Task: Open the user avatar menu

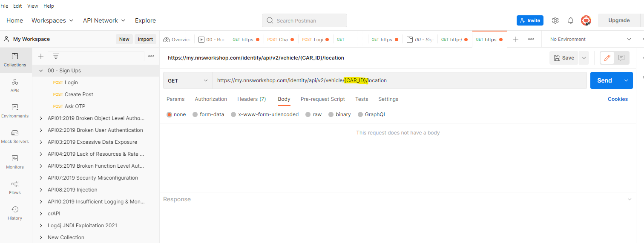Action: [x=586, y=20]
